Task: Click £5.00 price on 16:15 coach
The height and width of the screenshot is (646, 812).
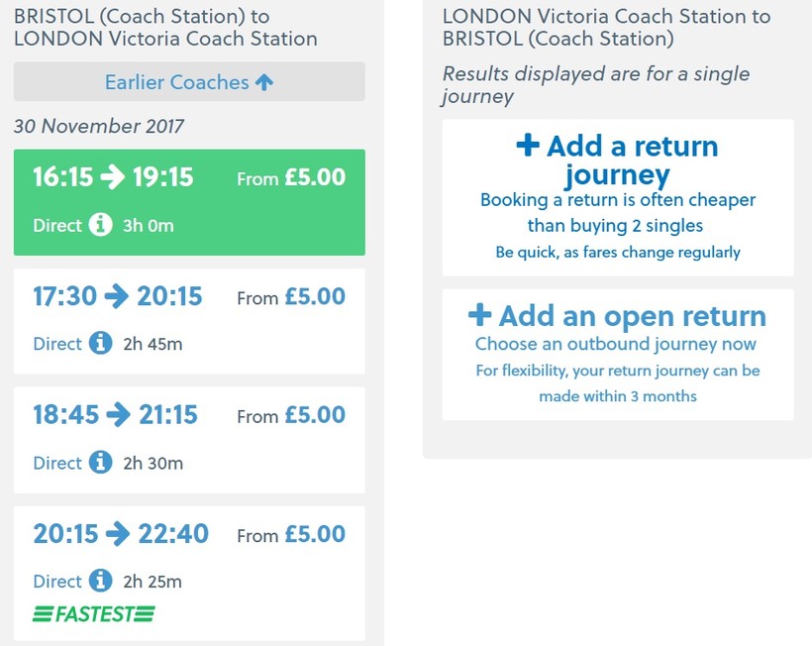Action: (315, 178)
